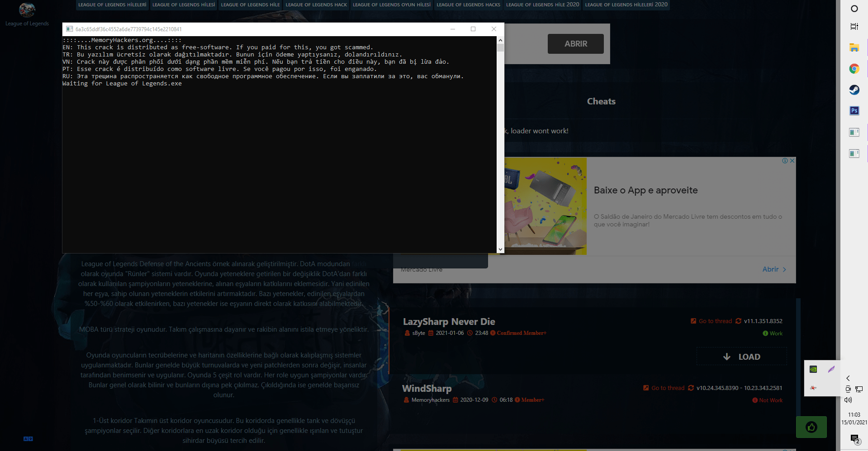Viewport: 868px width, 451px height.
Task: Open notification center with 2 badge
Action: 854,439
